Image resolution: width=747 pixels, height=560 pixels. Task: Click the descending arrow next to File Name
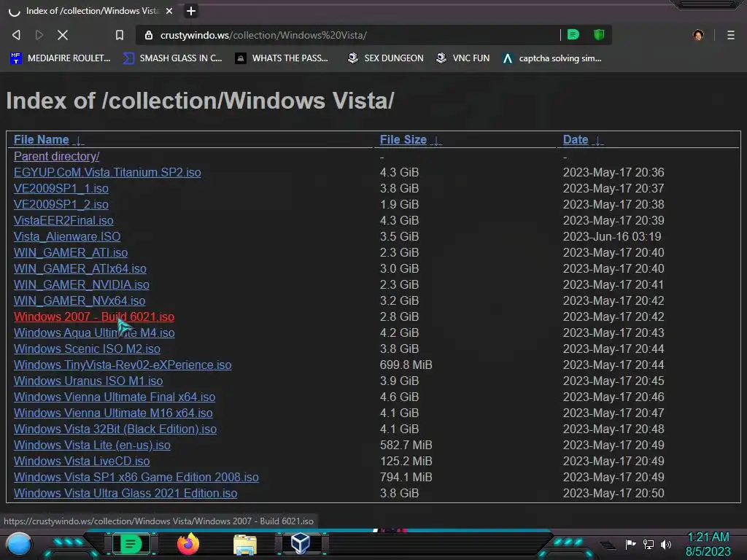(x=79, y=141)
